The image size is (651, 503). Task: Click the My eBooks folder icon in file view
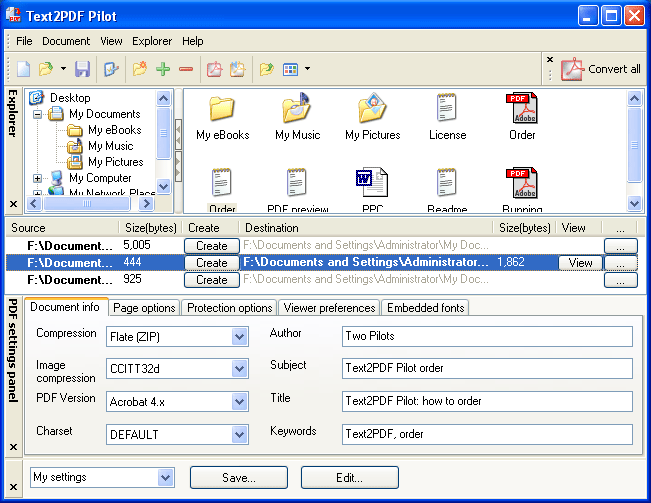[222, 108]
